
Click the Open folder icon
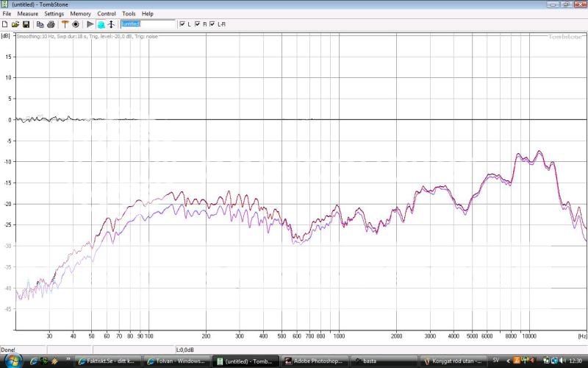[15, 24]
